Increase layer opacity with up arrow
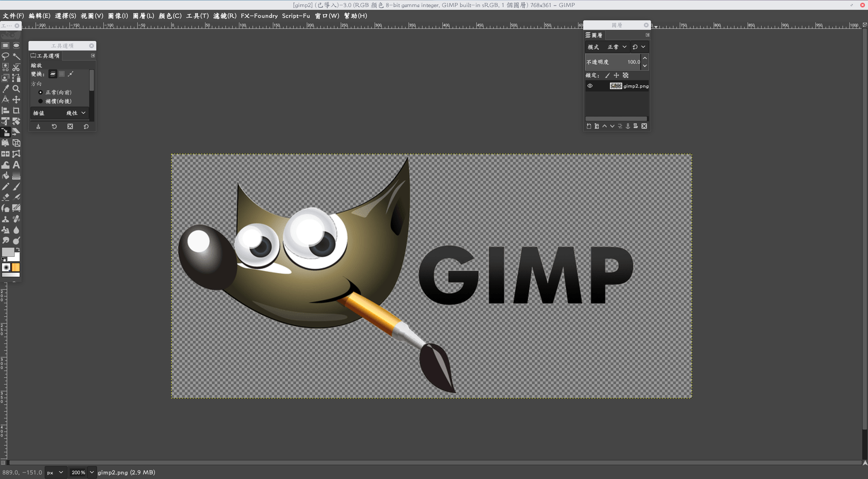Screen dimensions: 868x479 click(x=645, y=58)
